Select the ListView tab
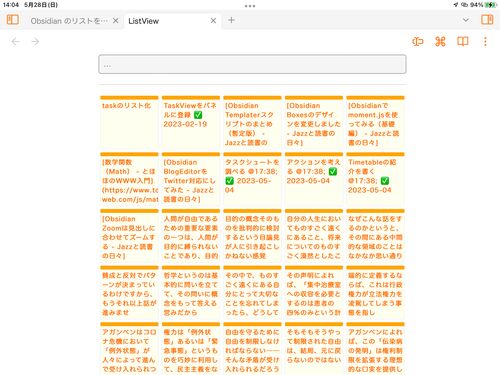 click(x=144, y=21)
